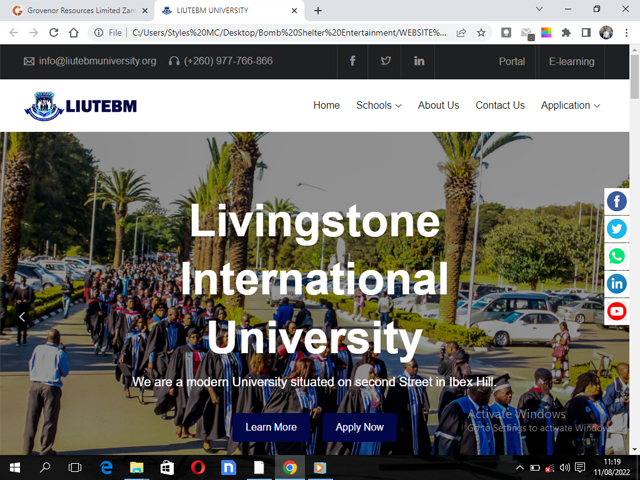The image size is (640, 480).
Task: Click the Facebook icon in top bar
Action: tap(352, 61)
